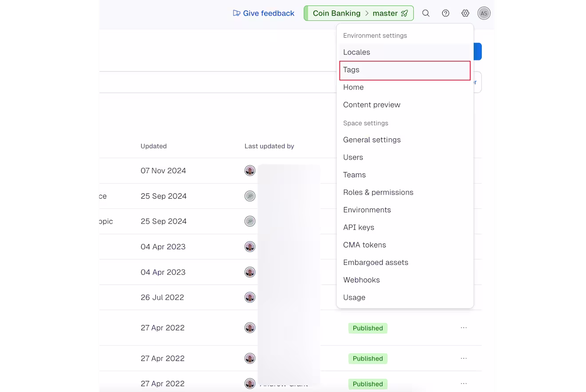Image resolution: width=586 pixels, height=392 pixels.
Task: Click the avatar on 26 Jul 2022 row
Action: point(250,297)
